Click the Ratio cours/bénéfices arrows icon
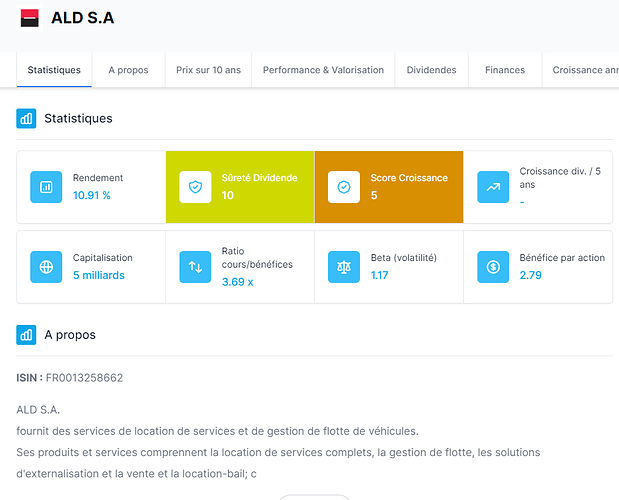The height and width of the screenshot is (500, 619). point(195,267)
